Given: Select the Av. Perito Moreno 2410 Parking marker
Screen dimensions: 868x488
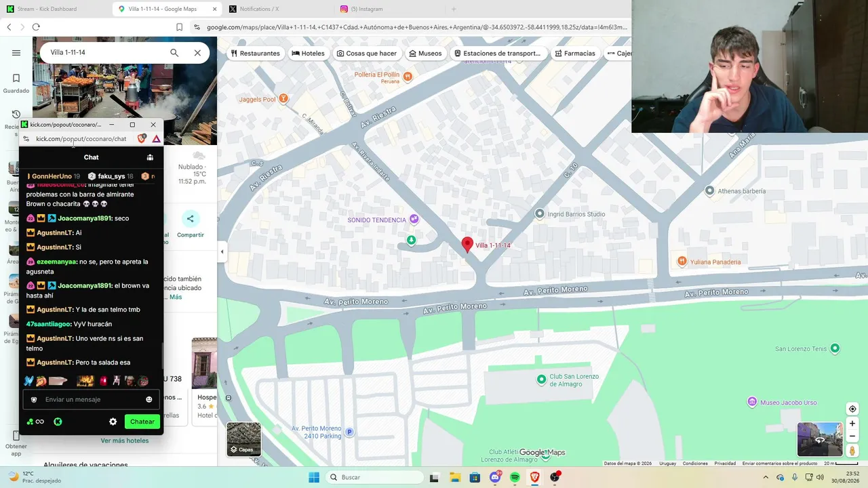Looking at the screenshot, I should click(349, 432).
